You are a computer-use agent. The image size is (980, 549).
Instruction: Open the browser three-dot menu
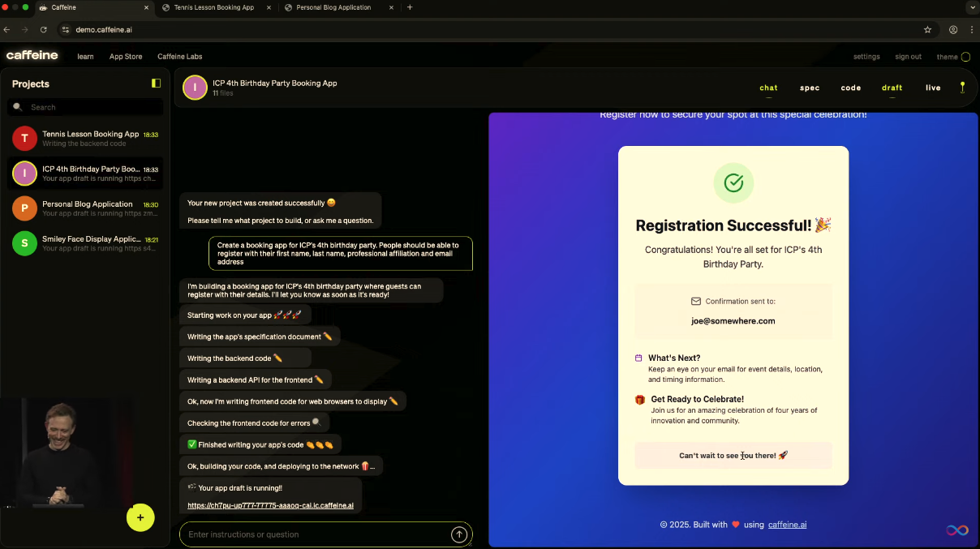point(972,30)
